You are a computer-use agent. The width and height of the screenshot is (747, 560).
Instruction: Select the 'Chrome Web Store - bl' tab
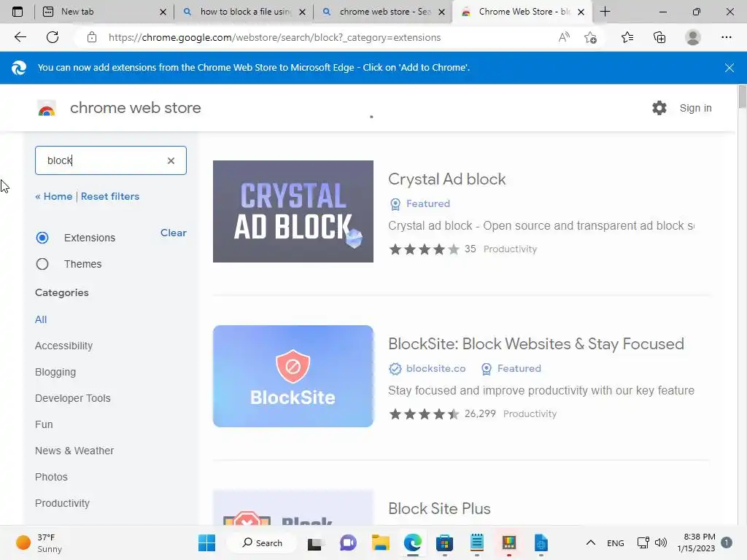(522, 12)
